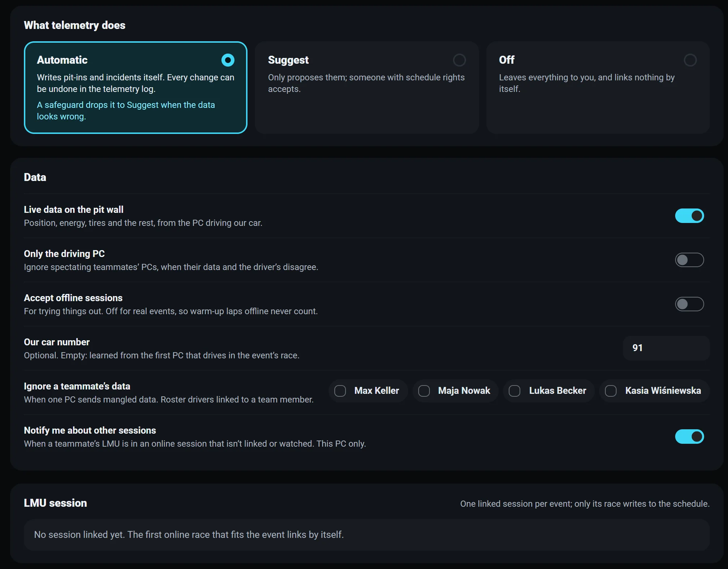Check the Max Keller checkbox
The image size is (728, 569).
point(340,391)
